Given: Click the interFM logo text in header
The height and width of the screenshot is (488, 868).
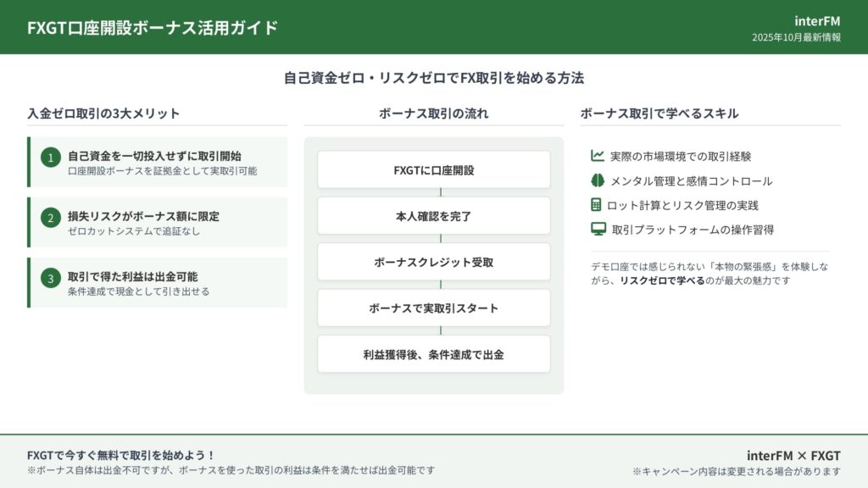Looking at the screenshot, I should click(817, 20).
